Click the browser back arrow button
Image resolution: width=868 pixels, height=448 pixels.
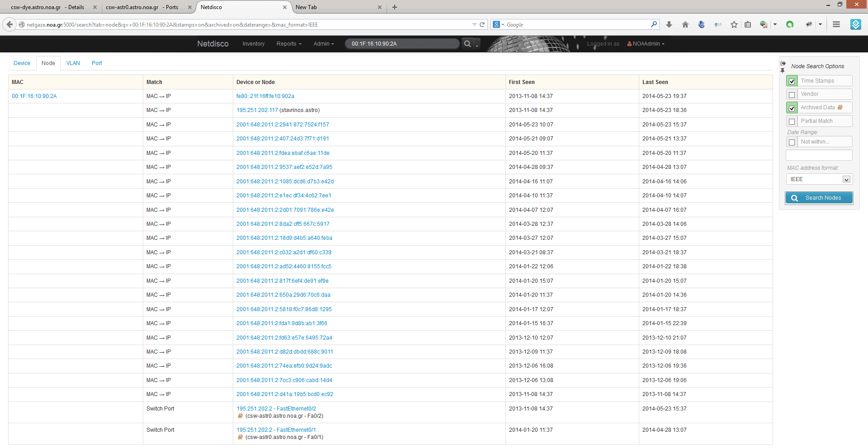tap(9, 24)
